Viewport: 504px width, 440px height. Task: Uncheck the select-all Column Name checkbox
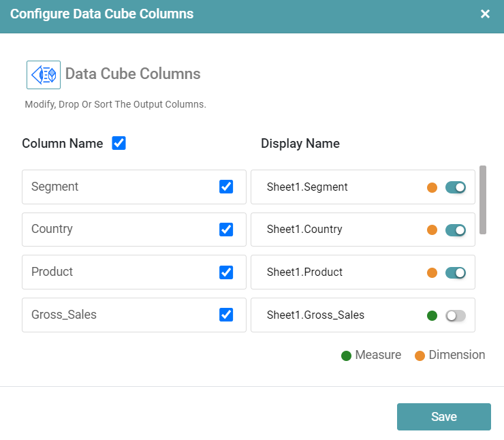119,143
